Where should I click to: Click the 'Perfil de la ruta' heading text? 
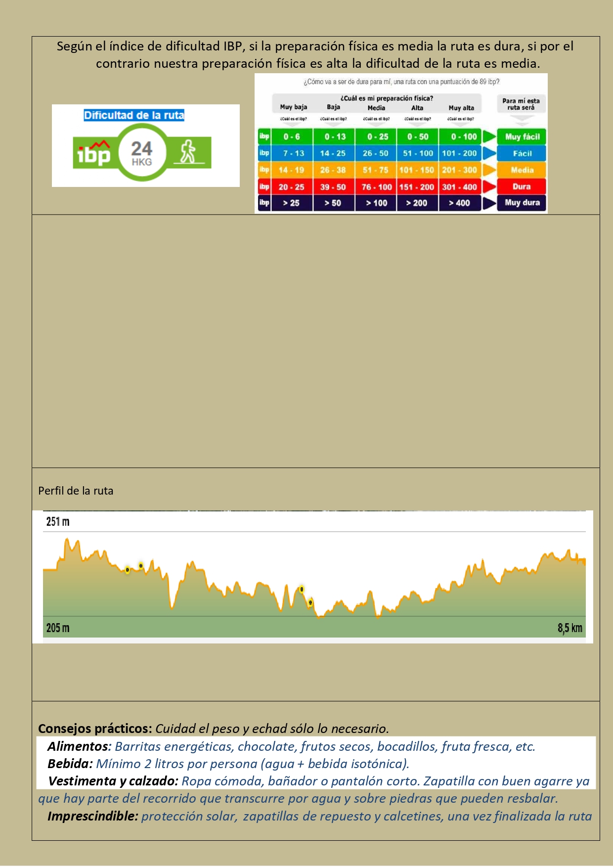point(76,491)
